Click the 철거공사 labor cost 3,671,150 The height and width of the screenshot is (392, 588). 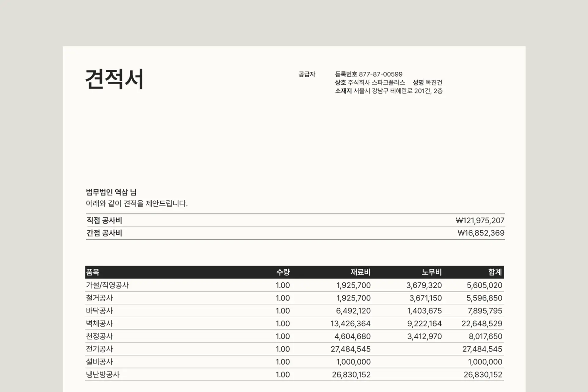426,298
